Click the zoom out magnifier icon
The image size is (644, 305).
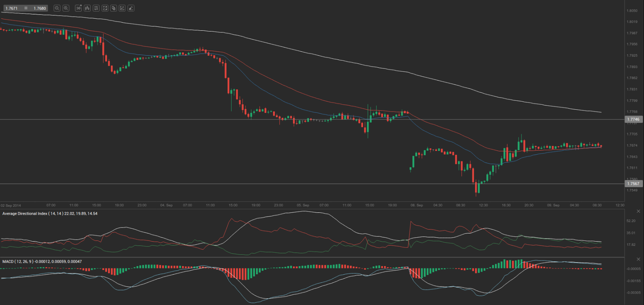[57, 8]
